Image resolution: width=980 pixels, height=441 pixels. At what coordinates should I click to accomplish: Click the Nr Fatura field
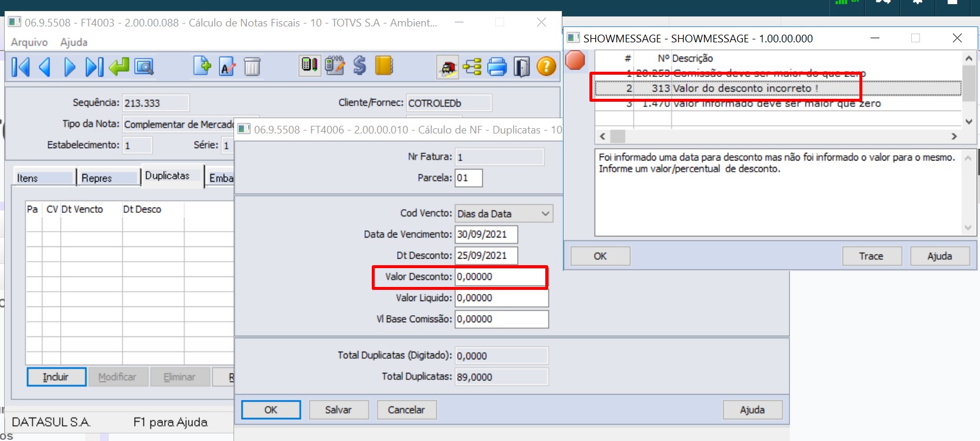click(x=499, y=157)
